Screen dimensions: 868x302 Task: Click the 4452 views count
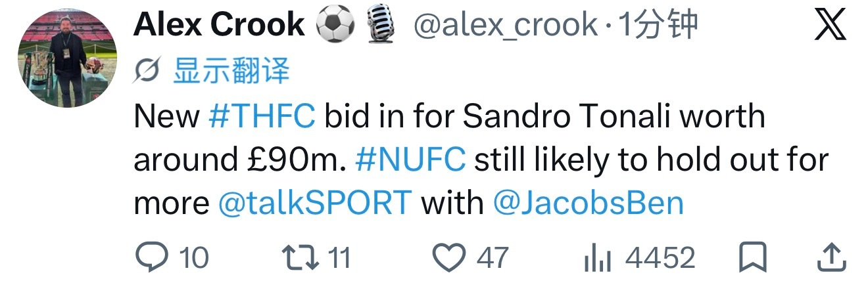tap(660, 258)
